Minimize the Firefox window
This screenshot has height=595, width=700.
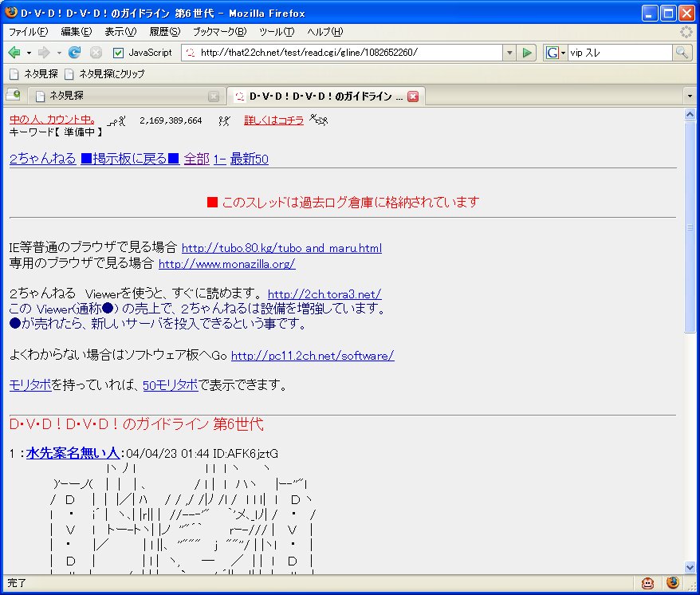tap(650, 14)
